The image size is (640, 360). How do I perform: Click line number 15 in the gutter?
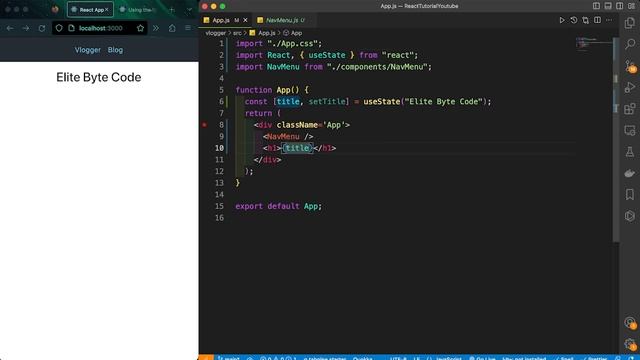click(x=220, y=206)
